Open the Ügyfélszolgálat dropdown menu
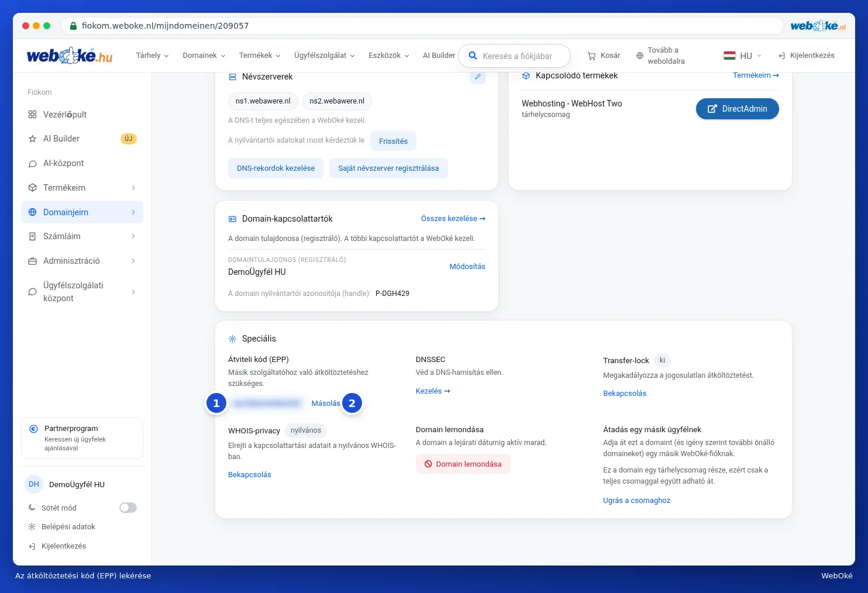Image resolution: width=868 pixels, height=593 pixels. (325, 56)
